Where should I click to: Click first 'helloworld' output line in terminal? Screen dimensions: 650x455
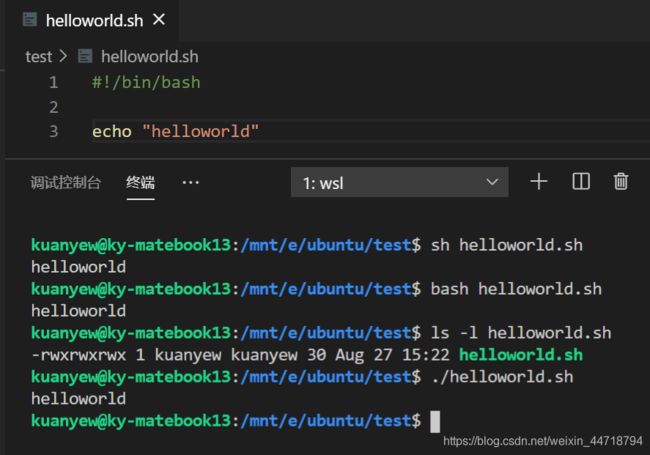[x=78, y=267]
